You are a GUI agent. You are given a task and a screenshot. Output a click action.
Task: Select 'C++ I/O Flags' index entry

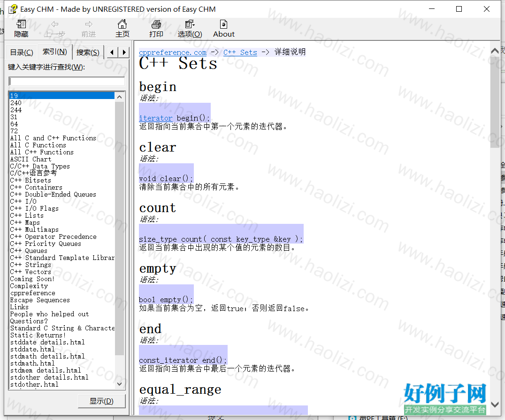(x=34, y=209)
